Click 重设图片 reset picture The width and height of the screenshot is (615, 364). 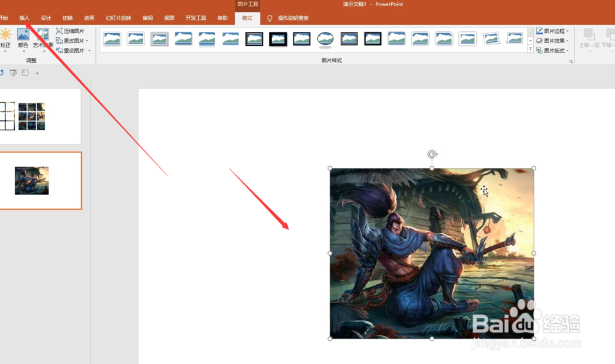click(70, 50)
